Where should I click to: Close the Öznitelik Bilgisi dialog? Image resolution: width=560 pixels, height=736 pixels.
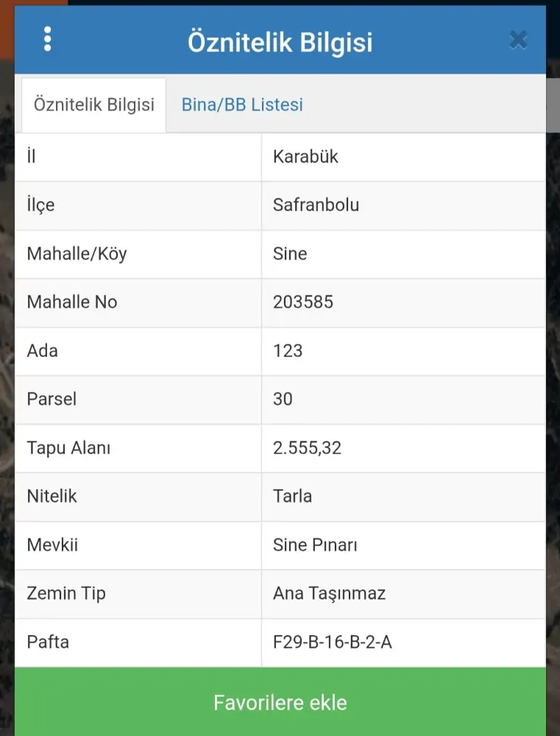point(518,40)
